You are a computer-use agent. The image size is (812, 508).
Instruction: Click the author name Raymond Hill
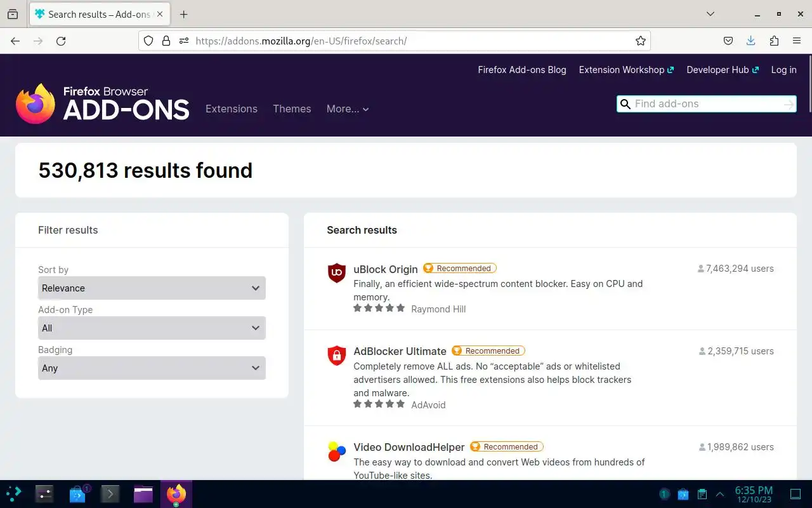(x=438, y=309)
